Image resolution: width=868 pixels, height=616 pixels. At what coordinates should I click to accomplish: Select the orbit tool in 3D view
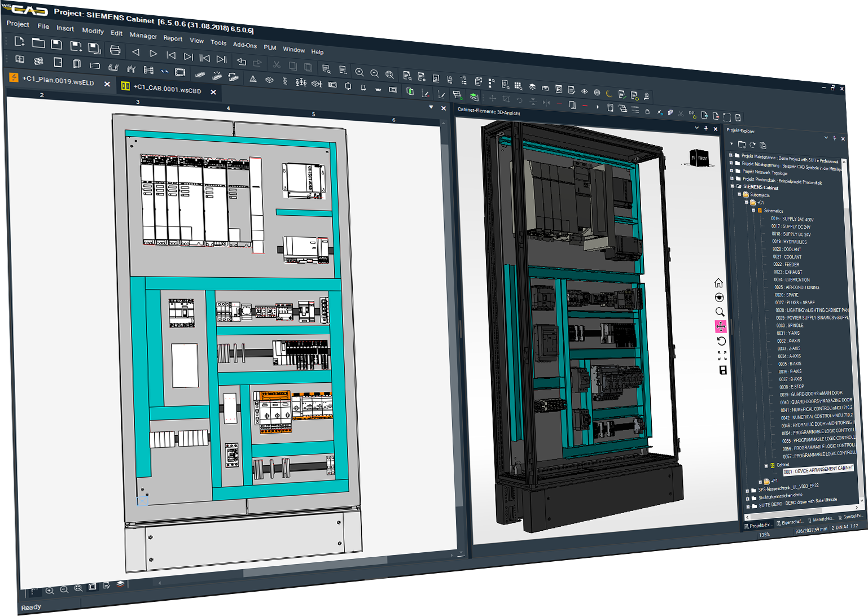click(719, 298)
